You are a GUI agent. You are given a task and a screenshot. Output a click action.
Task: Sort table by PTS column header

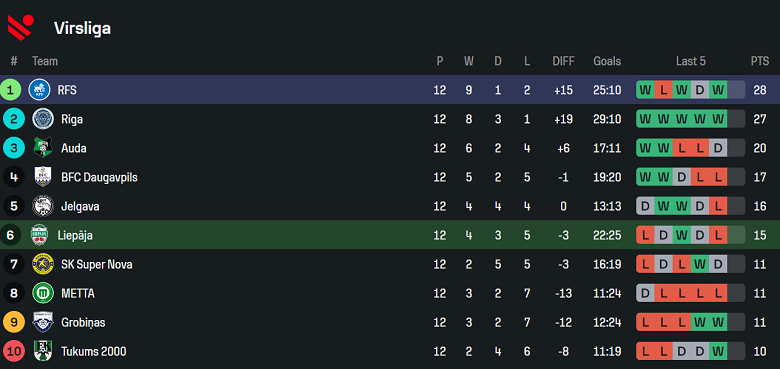click(760, 61)
